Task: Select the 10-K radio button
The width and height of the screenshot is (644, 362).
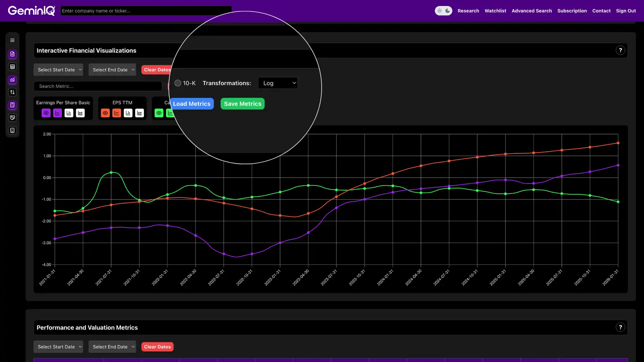Action: [177, 83]
